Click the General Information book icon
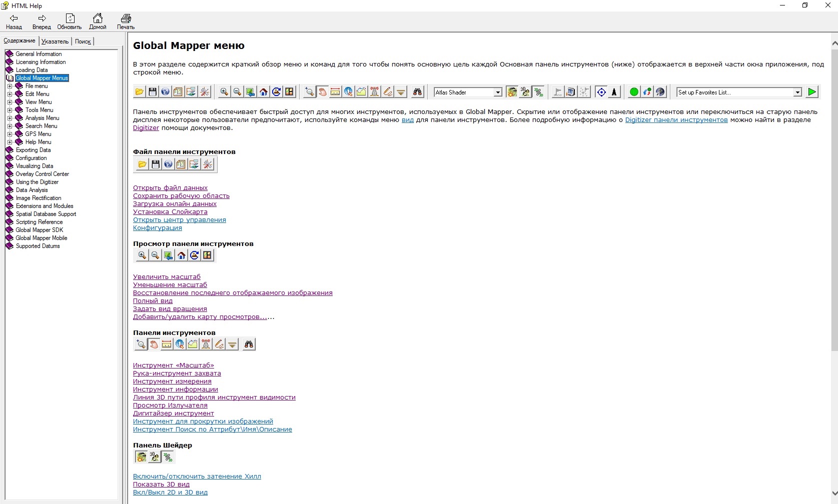838x504 pixels. [10, 54]
